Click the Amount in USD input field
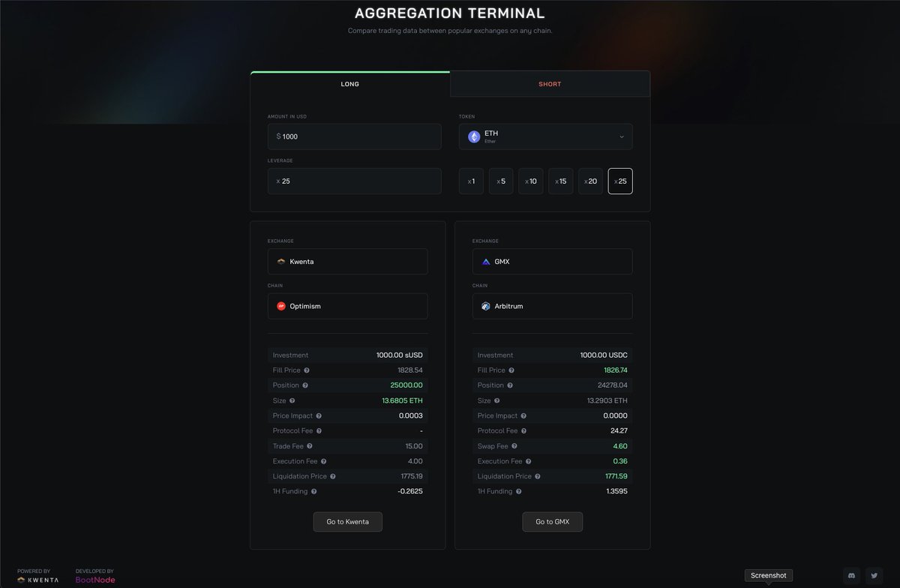The width and height of the screenshot is (900, 588). (355, 136)
